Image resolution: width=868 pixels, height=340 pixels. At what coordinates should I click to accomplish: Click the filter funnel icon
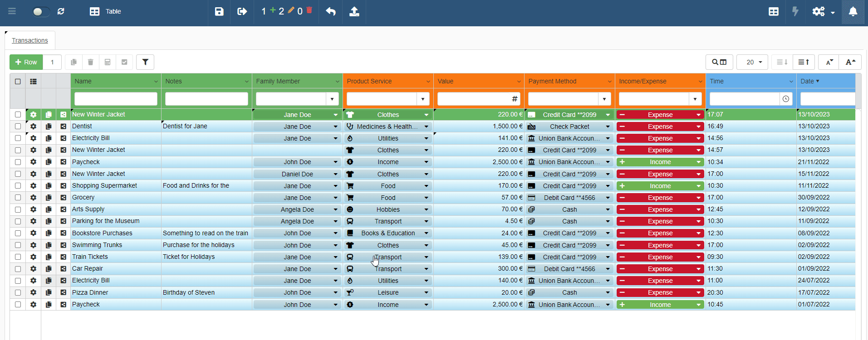[x=145, y=62]
